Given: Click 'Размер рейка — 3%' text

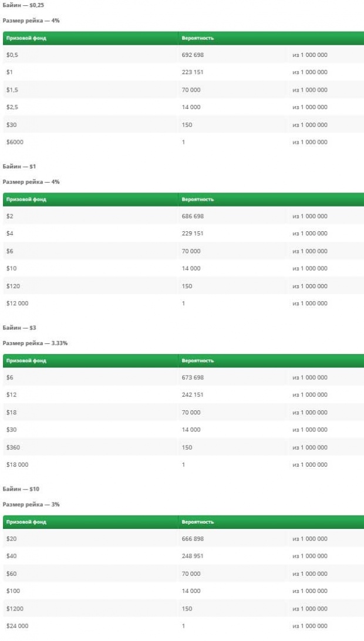Looking at the screenshot, I should pos(31,504).
